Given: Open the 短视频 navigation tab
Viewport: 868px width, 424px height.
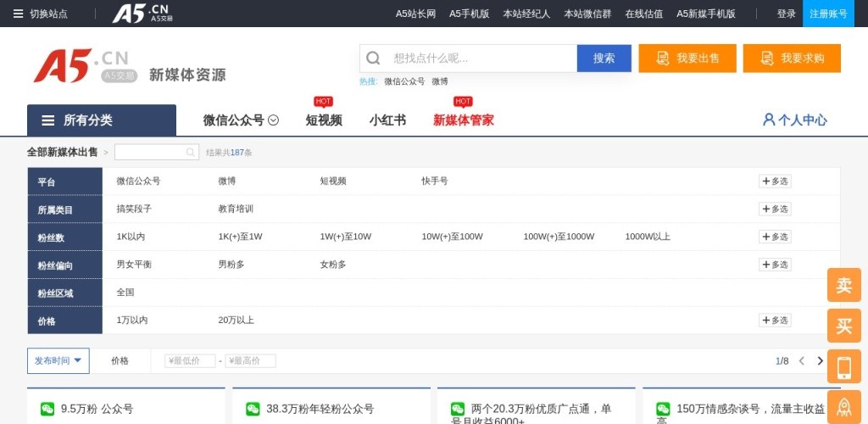Looking at the screenshot, I should tap(324, 120).
